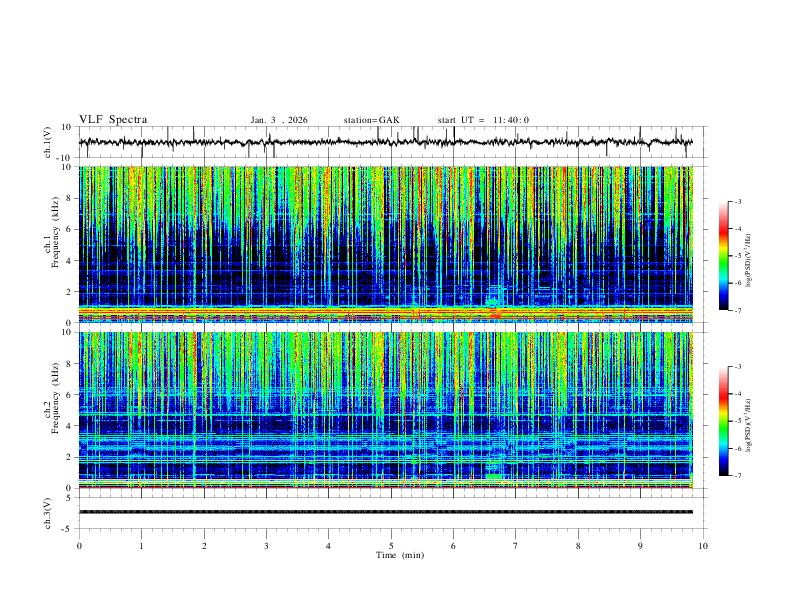Click the ch.2 spectrogram panel

tap(386, 410)
